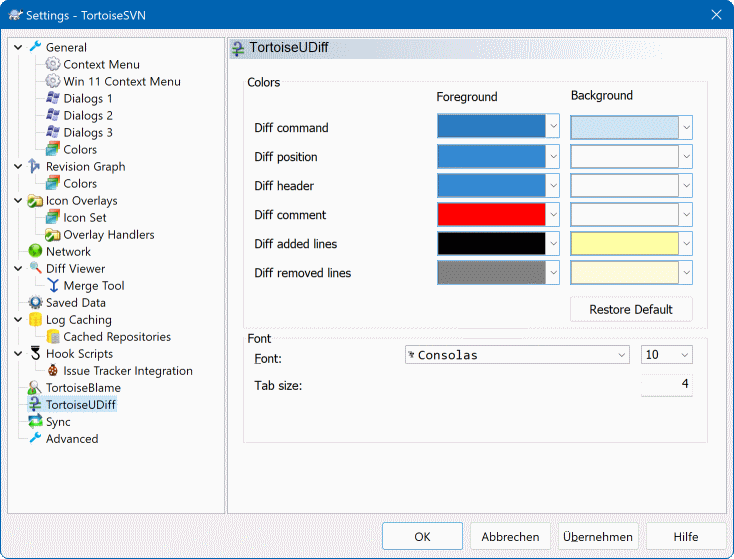The image size is (734, 559).
Task: Click the Icon Set icon
Action: point(52,217)
